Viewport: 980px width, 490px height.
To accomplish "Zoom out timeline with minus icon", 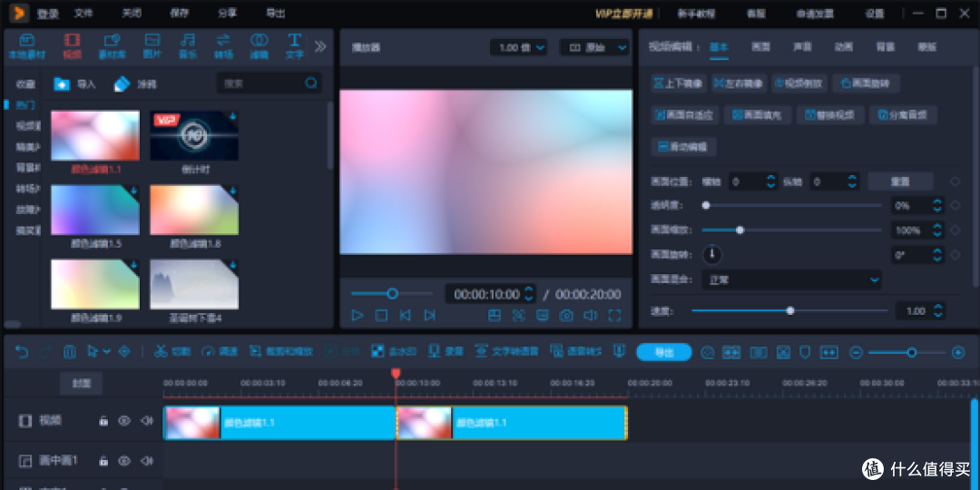I will (857, 352).
